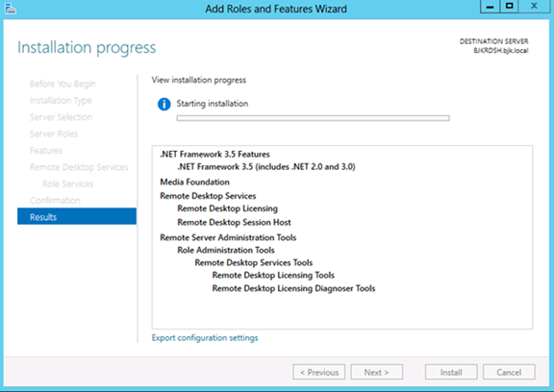Go to Confirmation step in sidebar

pos(55,201)
